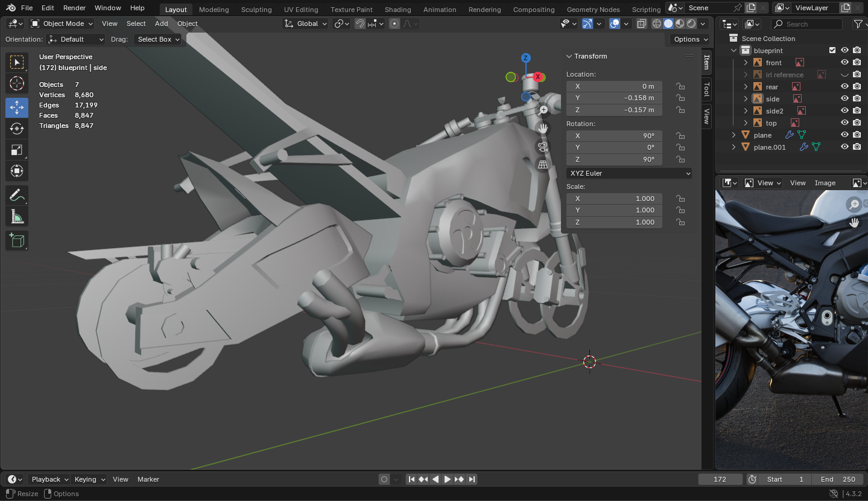
Task: Switch to orthographic/perspective grid icon
Action: (543, 164)
